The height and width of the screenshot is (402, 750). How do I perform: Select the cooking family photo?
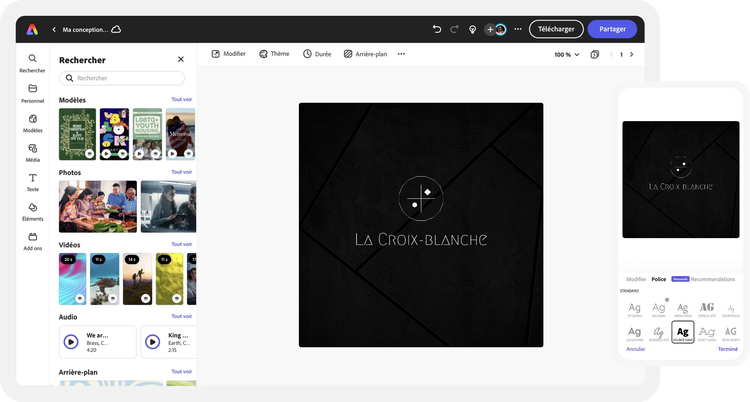98,206
